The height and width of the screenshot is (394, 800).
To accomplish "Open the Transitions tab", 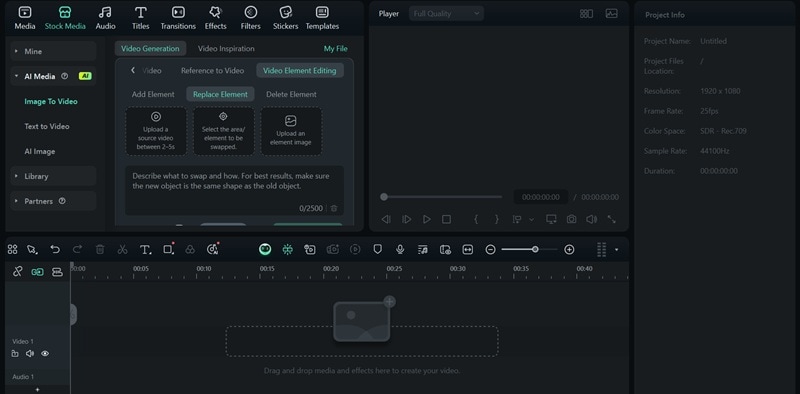I will coord(178,18).
